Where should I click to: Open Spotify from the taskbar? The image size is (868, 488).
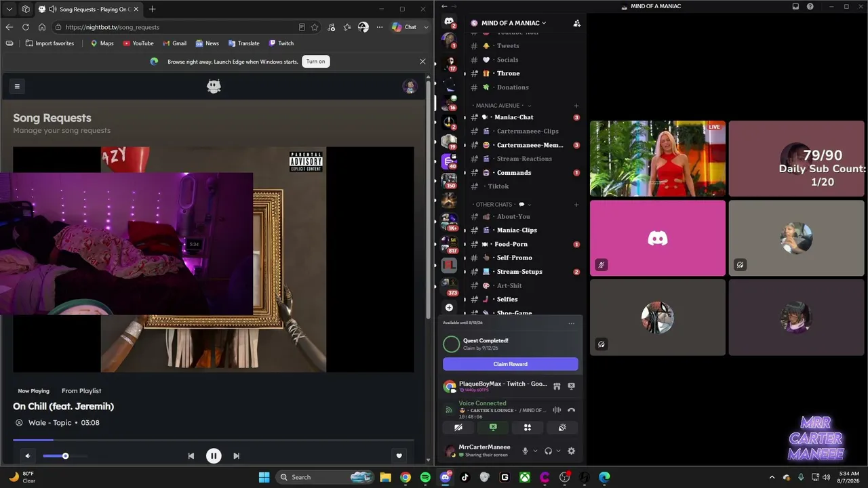pos(425,477)
